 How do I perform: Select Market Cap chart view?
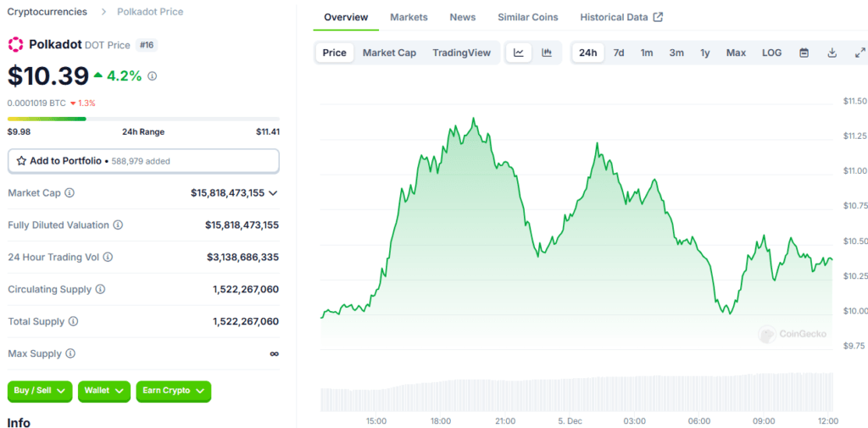tap(389, 53)
